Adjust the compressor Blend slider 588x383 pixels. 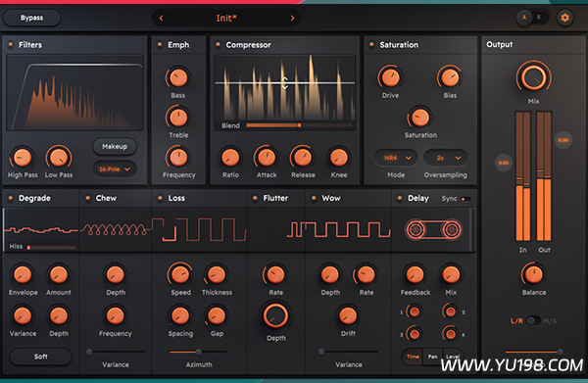[x=299, y=125]
